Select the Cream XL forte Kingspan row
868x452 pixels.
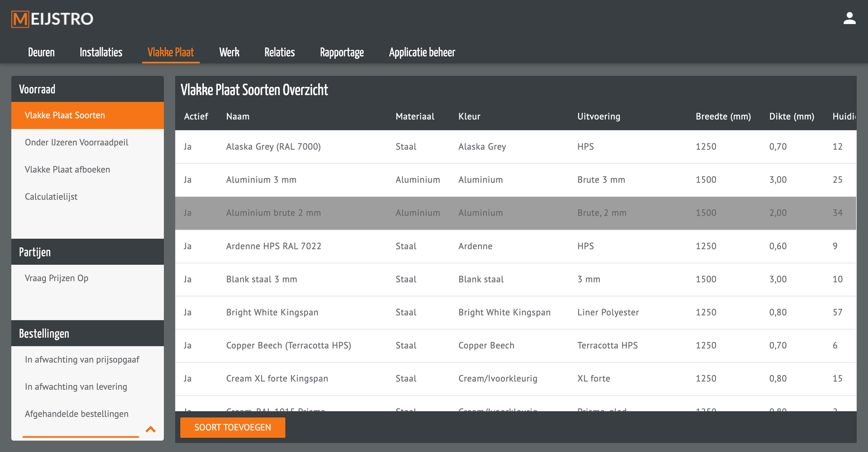click(x=516, y=379)
